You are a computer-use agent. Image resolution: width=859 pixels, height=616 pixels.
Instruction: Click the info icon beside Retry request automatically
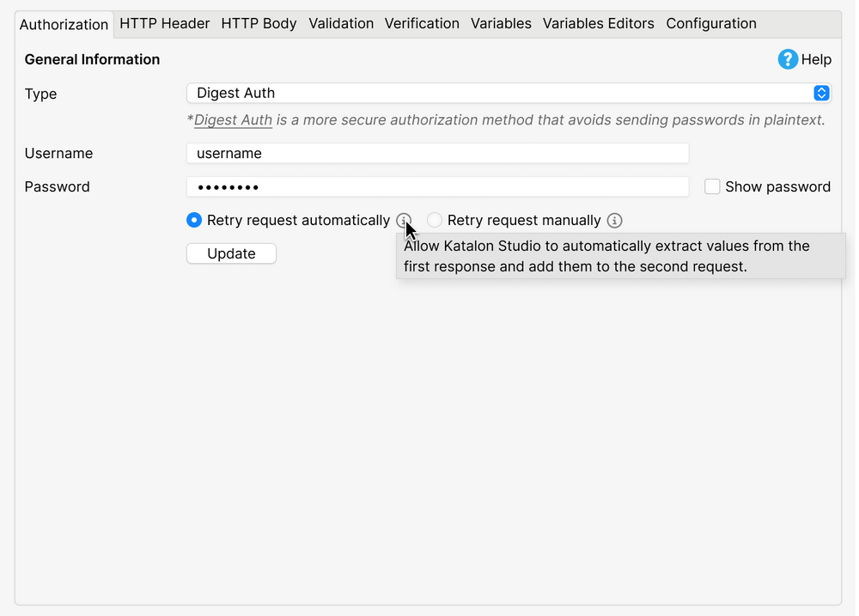[403, 220]
